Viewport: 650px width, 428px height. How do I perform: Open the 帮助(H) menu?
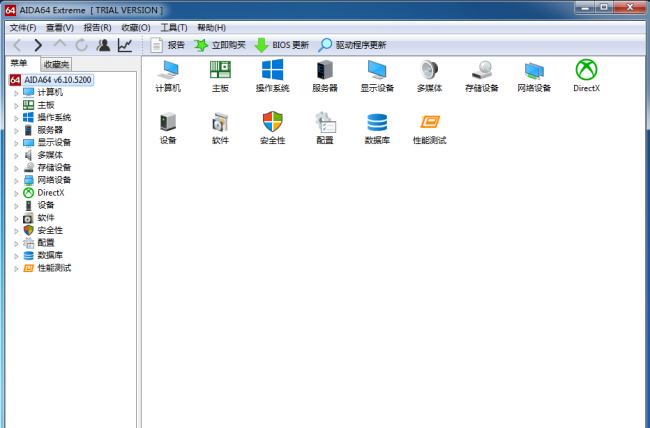(x=211, y=28)
